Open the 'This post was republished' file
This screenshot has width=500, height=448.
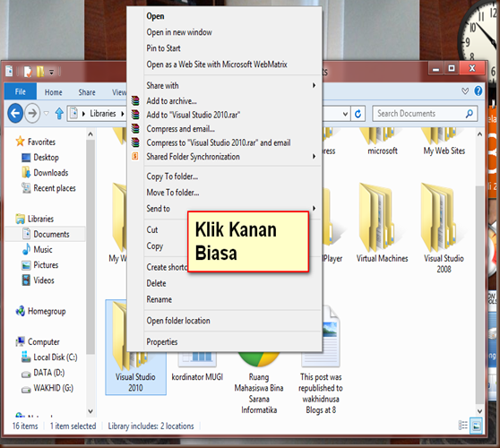tap(321, 360)
